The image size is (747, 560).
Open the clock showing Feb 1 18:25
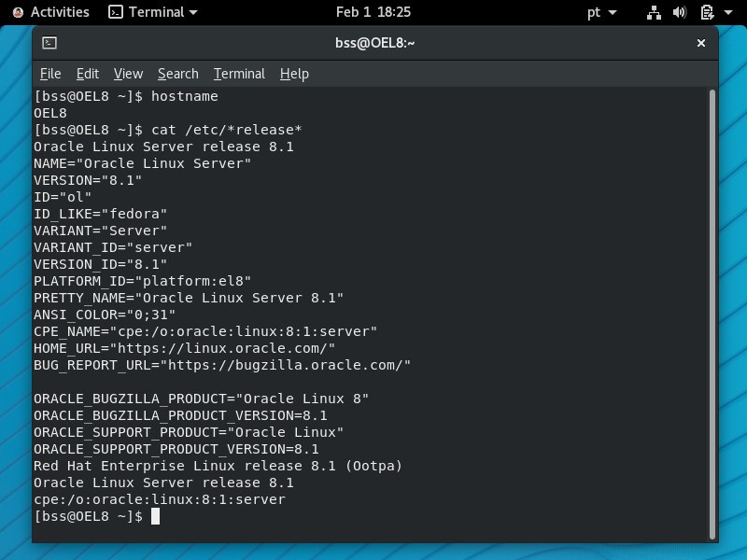pos(373,12)
